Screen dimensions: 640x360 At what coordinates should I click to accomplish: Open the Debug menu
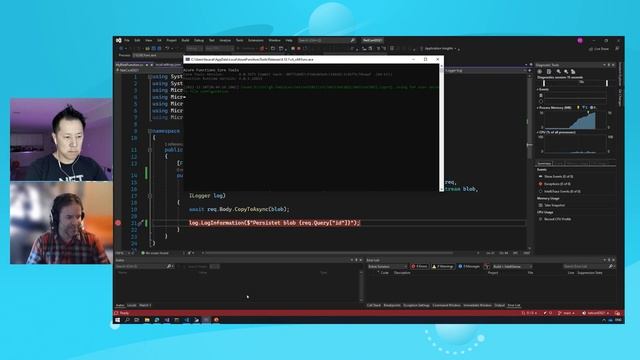[x=199, y=40]
